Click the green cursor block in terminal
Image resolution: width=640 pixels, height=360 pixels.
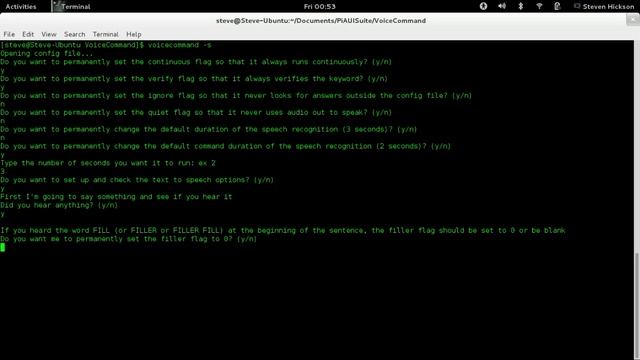(x=2, y=247)
